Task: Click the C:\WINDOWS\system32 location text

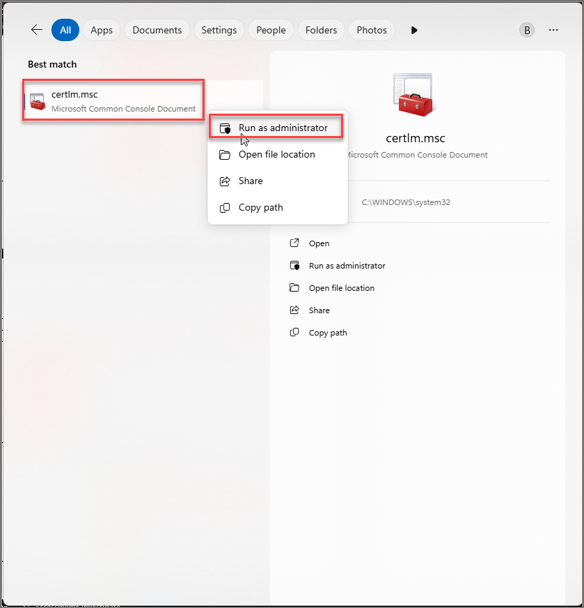Action: 406,202
